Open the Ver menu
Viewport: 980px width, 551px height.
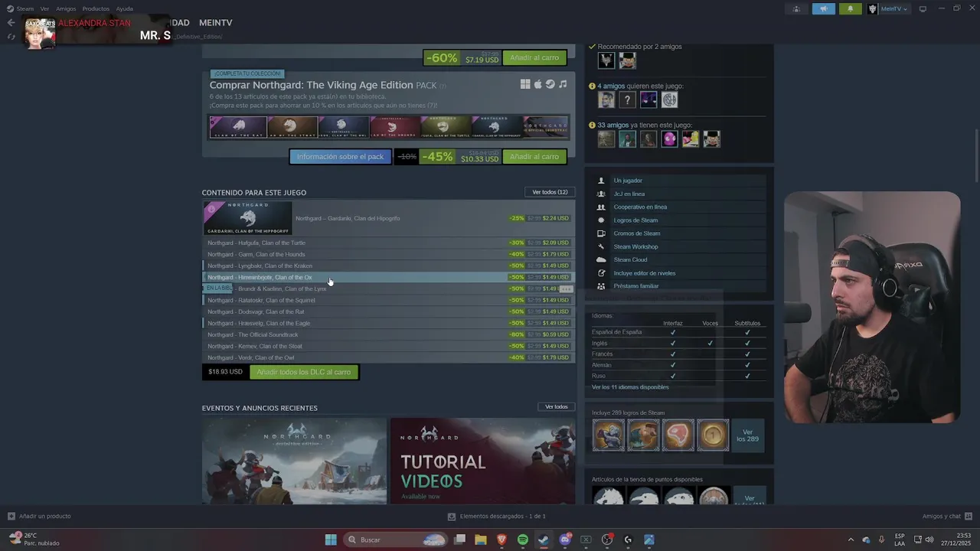44,8
